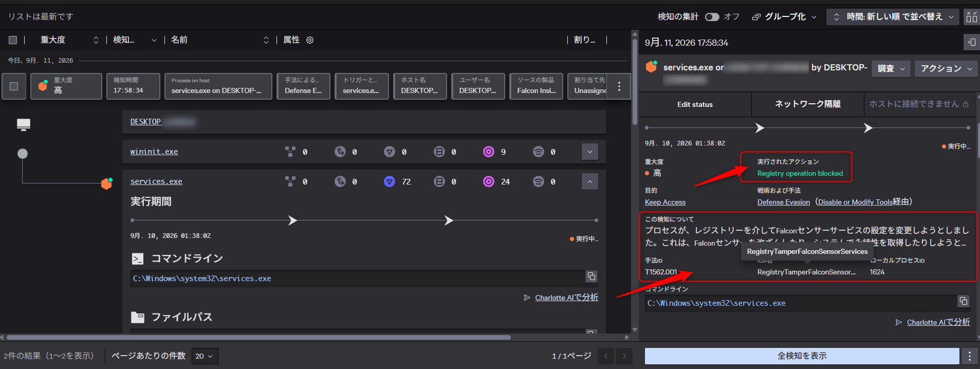Click the ホストに接続できません tab
980x369 pixels.
click(919, 104)
